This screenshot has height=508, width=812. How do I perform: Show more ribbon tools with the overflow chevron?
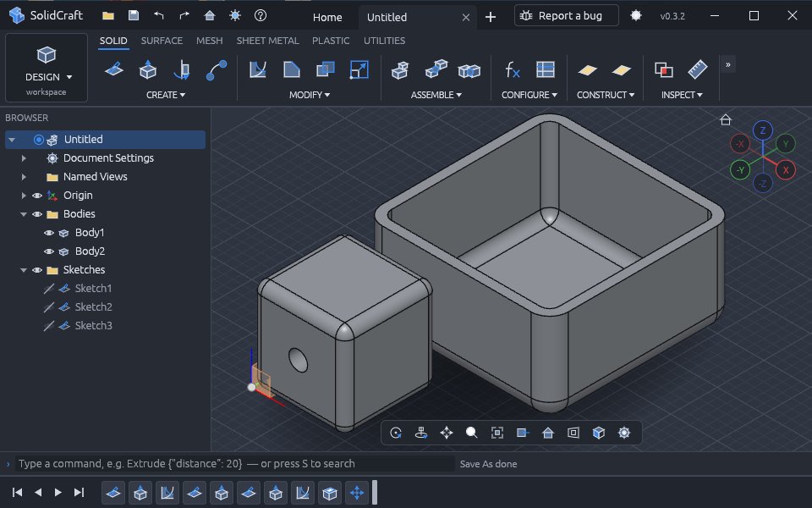point(728,65)
